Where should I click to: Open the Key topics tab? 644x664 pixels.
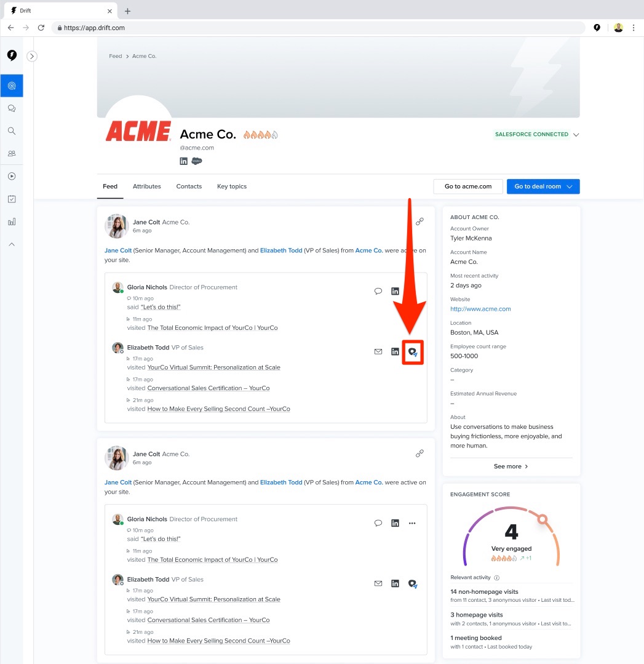232,186
